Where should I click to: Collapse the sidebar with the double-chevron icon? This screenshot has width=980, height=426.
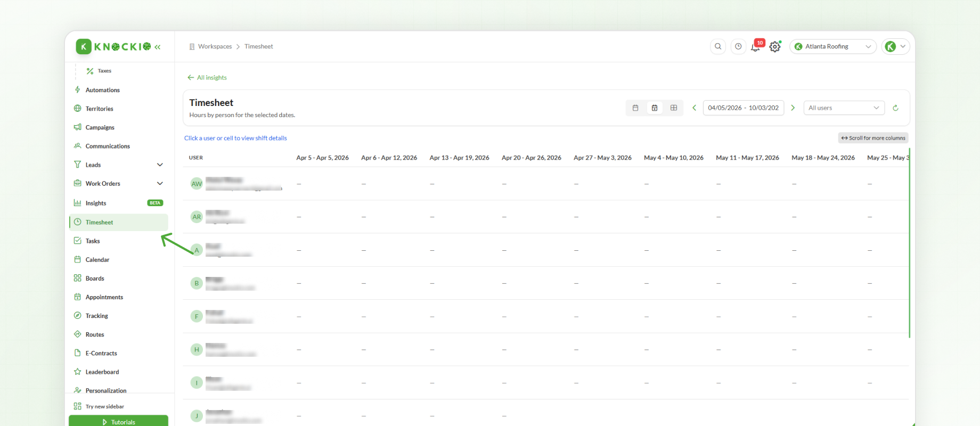tap(158, 47)
